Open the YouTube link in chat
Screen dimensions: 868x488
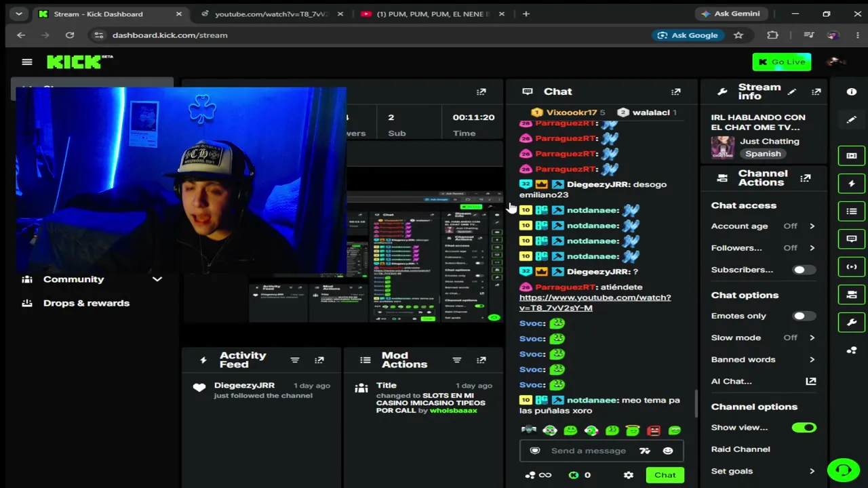point(595,303)
